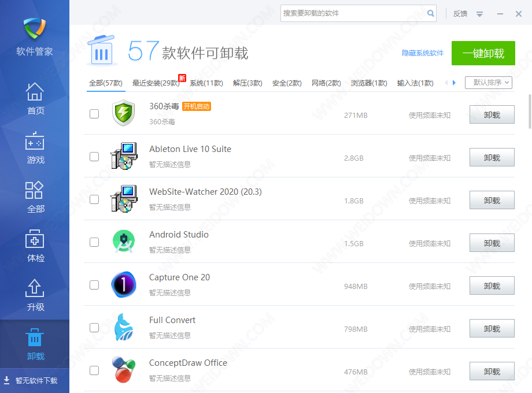The height and width of the screenshot is (393, 532).
Task: Open the 最近安装(29款) tab
Action: coord(156,83)
